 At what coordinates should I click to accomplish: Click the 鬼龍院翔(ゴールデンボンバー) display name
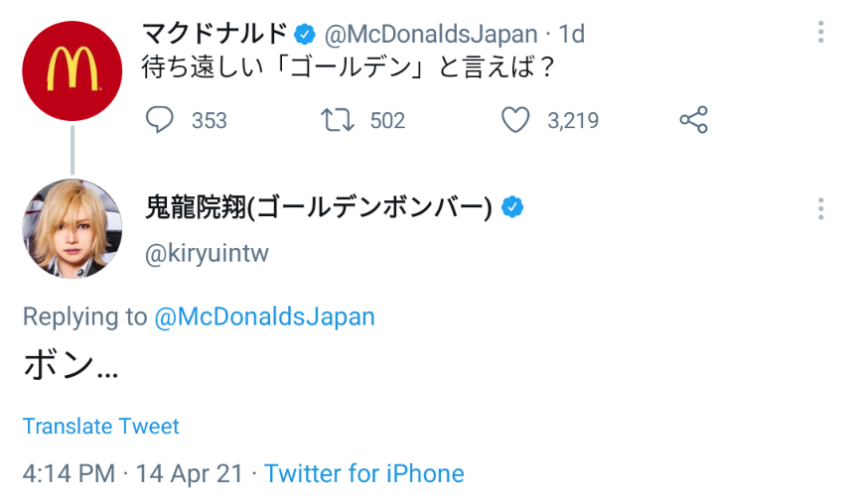pyautogui.click(x=319, y=208)
